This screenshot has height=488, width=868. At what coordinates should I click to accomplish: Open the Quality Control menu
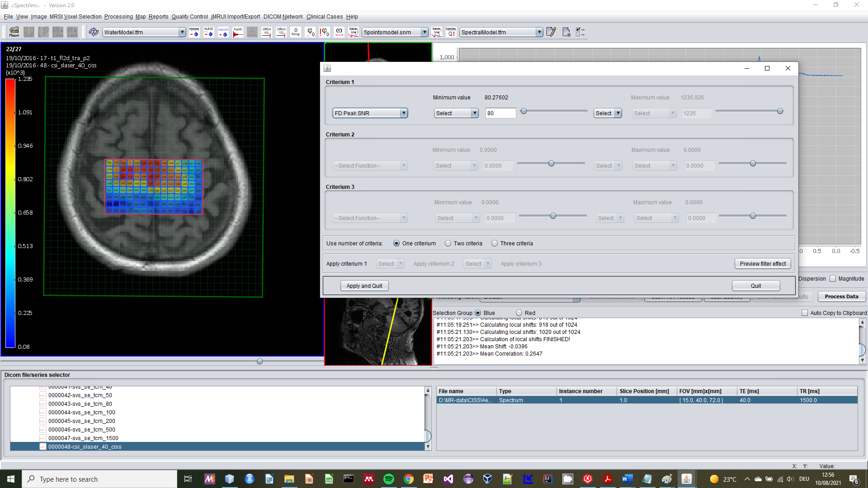click(x=189, y=17)
